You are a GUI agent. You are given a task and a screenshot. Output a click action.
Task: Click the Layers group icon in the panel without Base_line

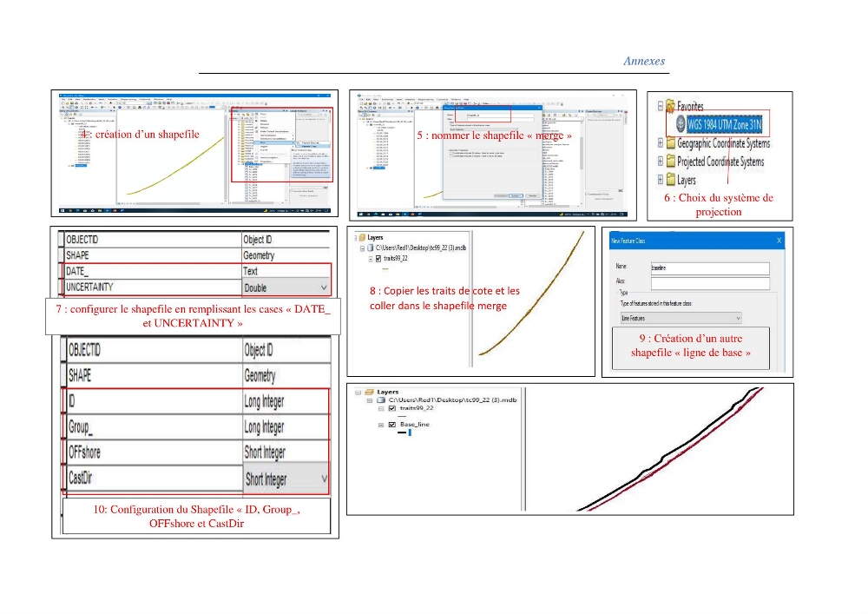coord(362,237)
